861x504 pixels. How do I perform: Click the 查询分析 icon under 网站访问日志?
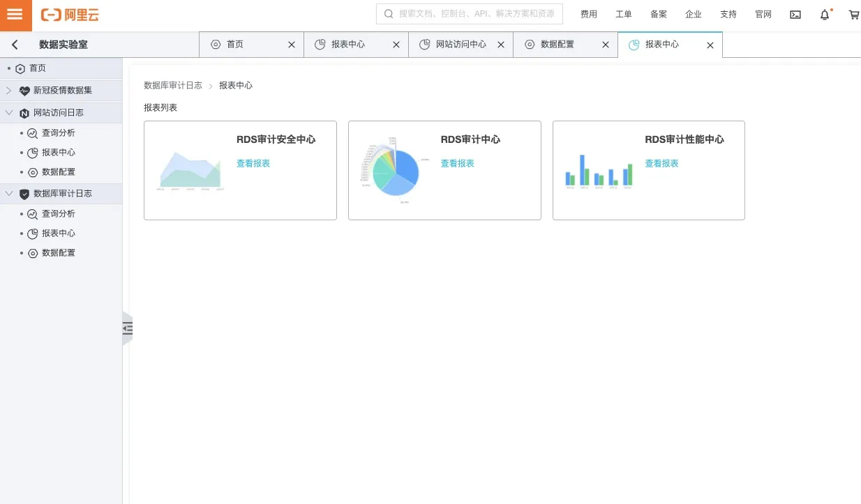pyautogui.click(x=32, y=133)
